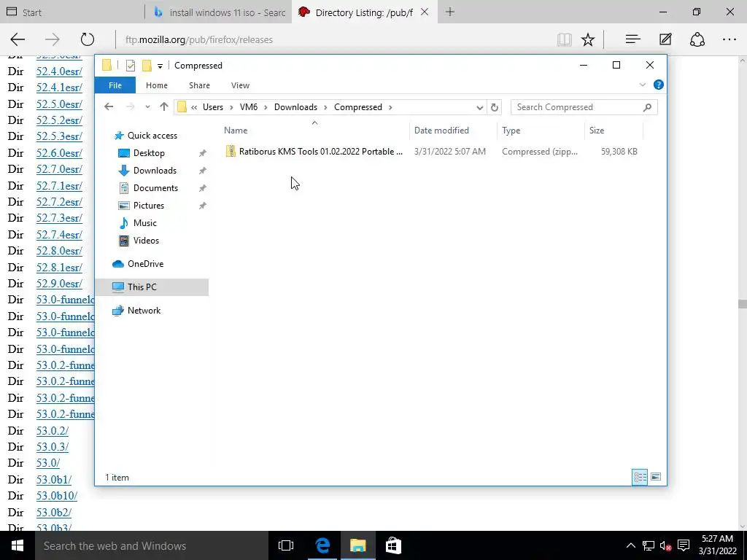Open Edge reading view icon

(565, 39)
